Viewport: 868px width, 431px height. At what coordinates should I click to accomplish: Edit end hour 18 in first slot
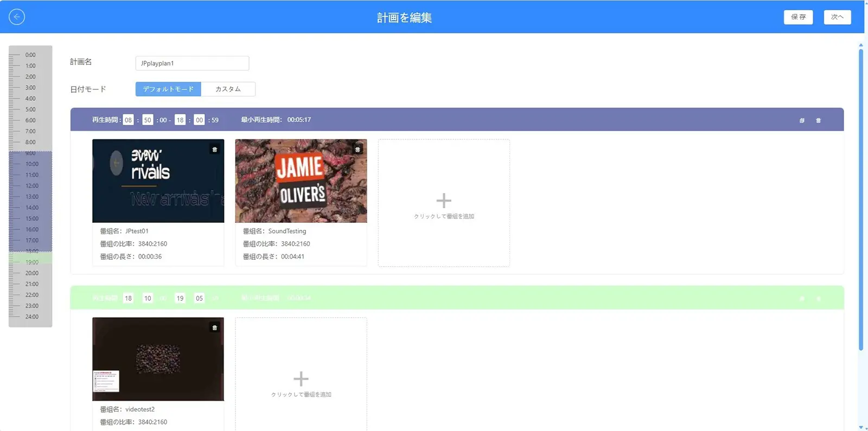[x=180, y=120]
